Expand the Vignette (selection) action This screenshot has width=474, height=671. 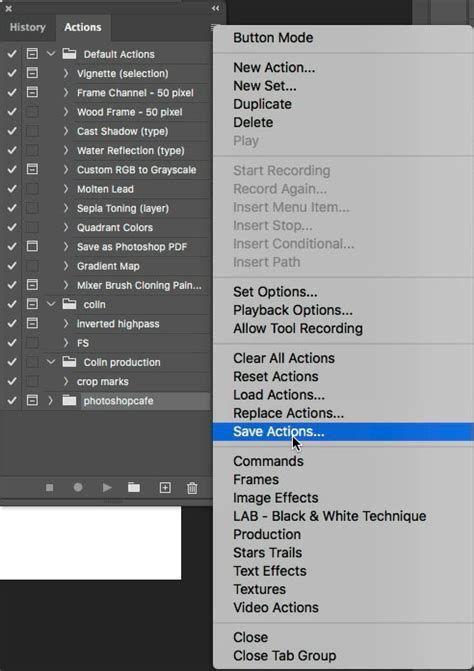65,73
